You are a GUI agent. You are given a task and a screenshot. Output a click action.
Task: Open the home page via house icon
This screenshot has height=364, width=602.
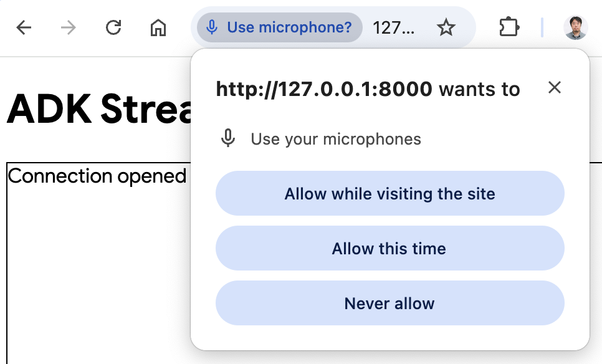coord(158,27)
